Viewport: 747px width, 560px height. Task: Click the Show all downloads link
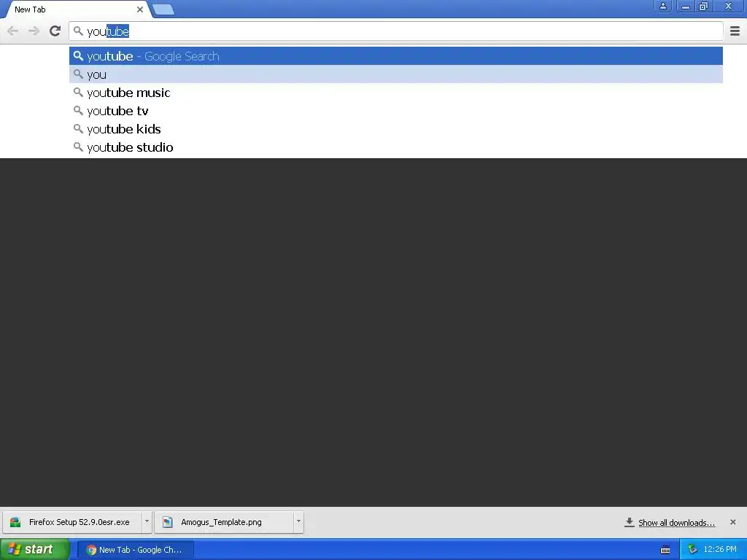(676, 523)
